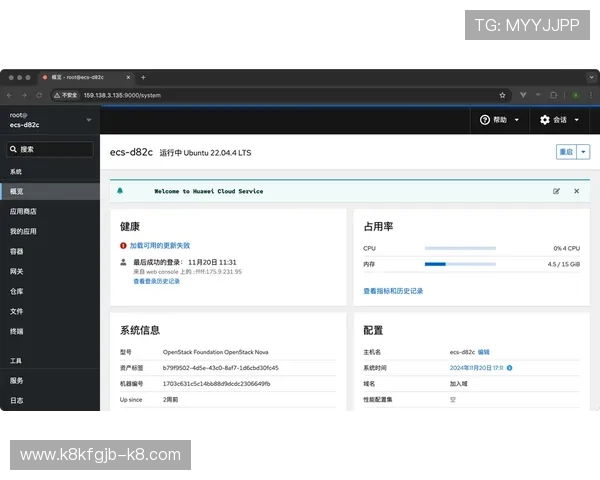This screenshot has height=480, width=600.
Task: Click the browser forward arrow
Action: point(24,95)
